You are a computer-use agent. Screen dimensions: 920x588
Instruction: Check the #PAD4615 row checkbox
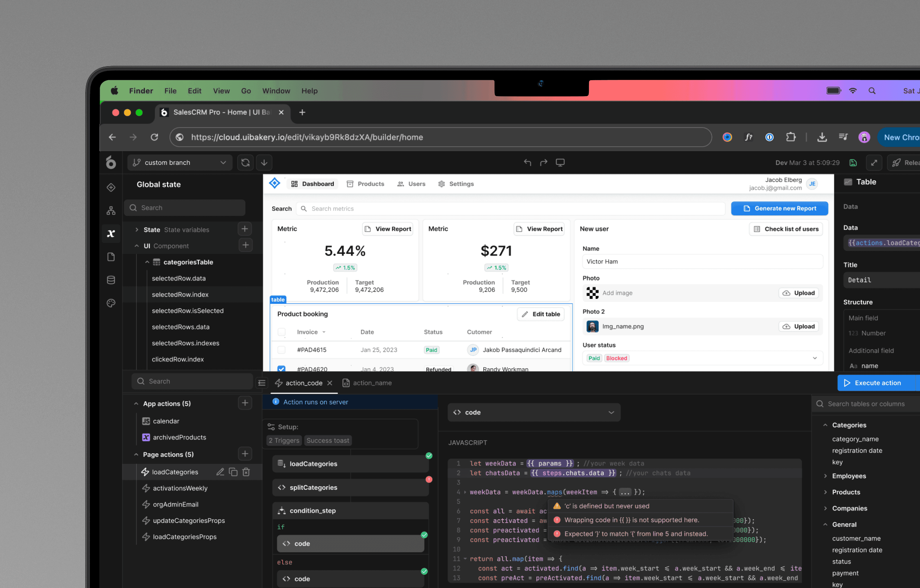[x=282, y=350]
